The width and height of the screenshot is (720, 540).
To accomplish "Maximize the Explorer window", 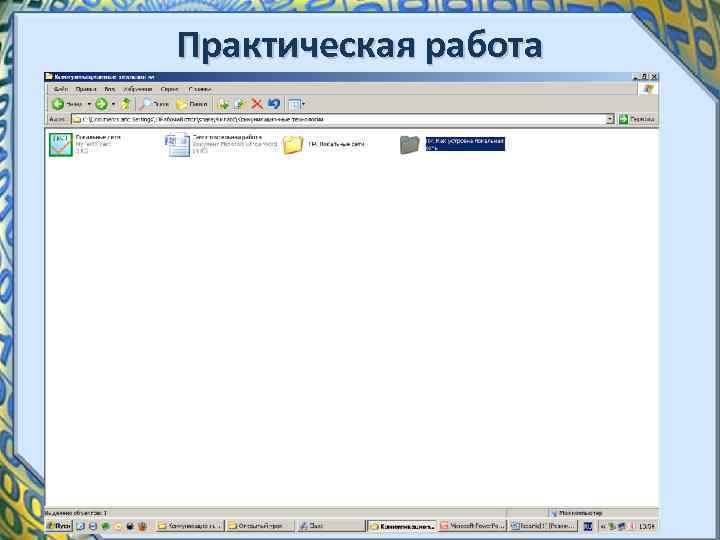I will point(645,77).
